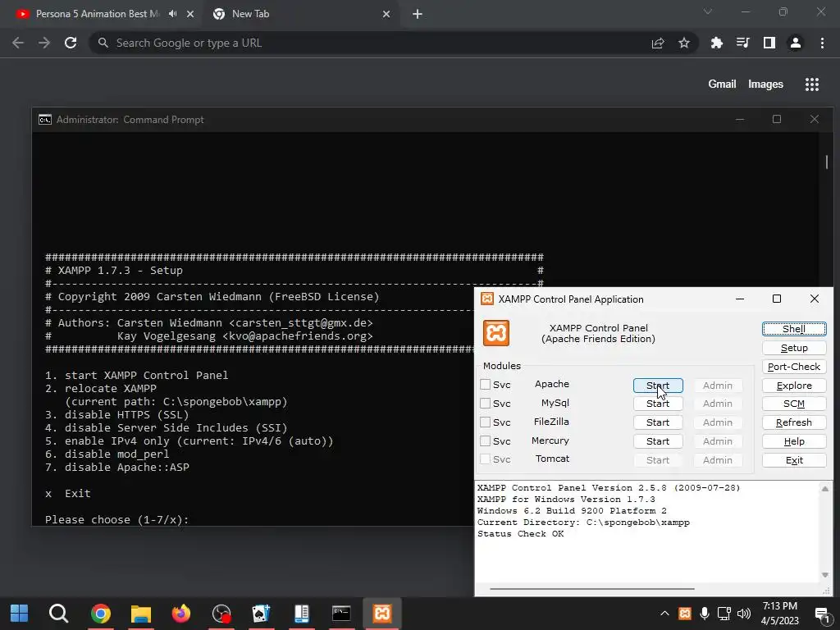Start the MySql module
840x630 pixels.
pyautogui.click(x=658, y=404)
